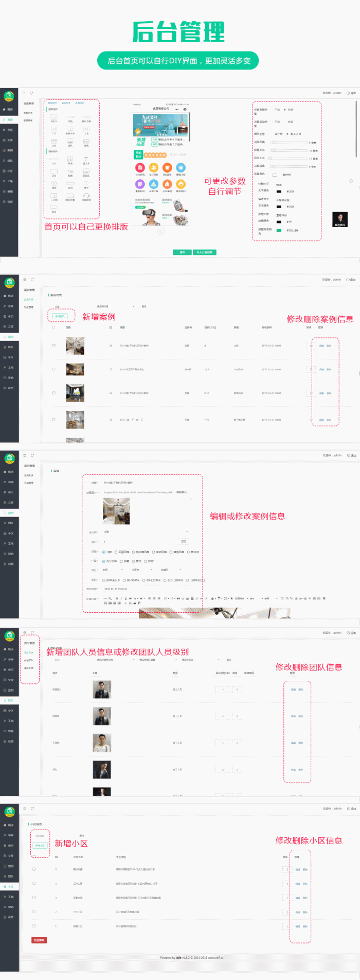Click the Bold icon in the rich text toolbar
Image resolution: width=360 pixels, height=980 pixels.
pyautogui.click(x=117, y=598)
